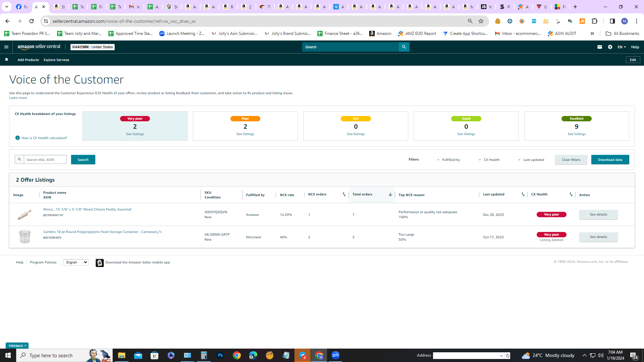Open the Chrome three-dot menu
Viewport: 644px width, 362px height.
pyautogui.click(x=637, y=21)
